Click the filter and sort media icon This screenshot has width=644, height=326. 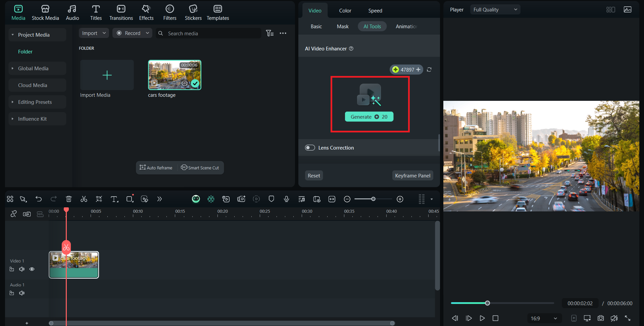click(270, 33)
